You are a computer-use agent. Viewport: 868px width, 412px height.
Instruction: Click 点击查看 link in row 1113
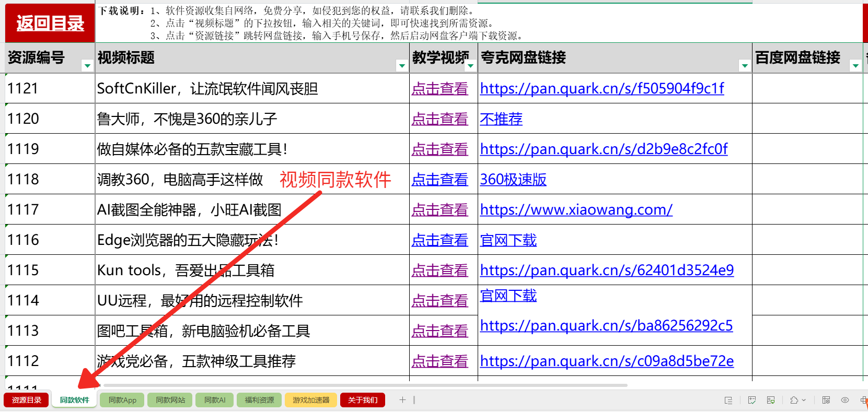tap(440, 331)
